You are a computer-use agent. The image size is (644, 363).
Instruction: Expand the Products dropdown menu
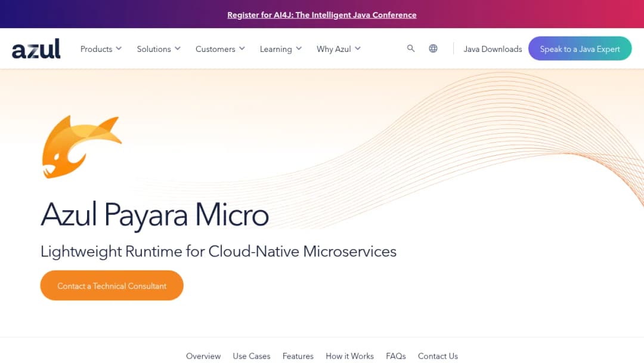click(x=101, y=49)
